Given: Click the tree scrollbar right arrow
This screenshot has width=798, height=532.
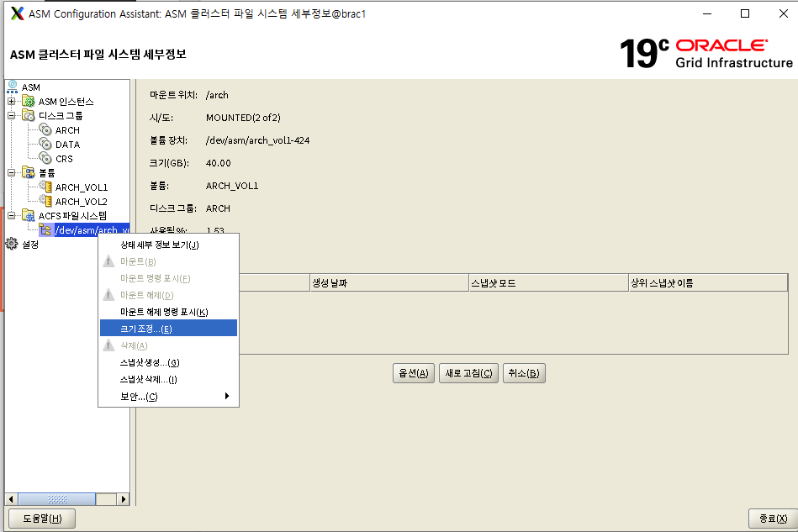Looking at the screenshot, I should pyautogui.click(x=123, y=499).
